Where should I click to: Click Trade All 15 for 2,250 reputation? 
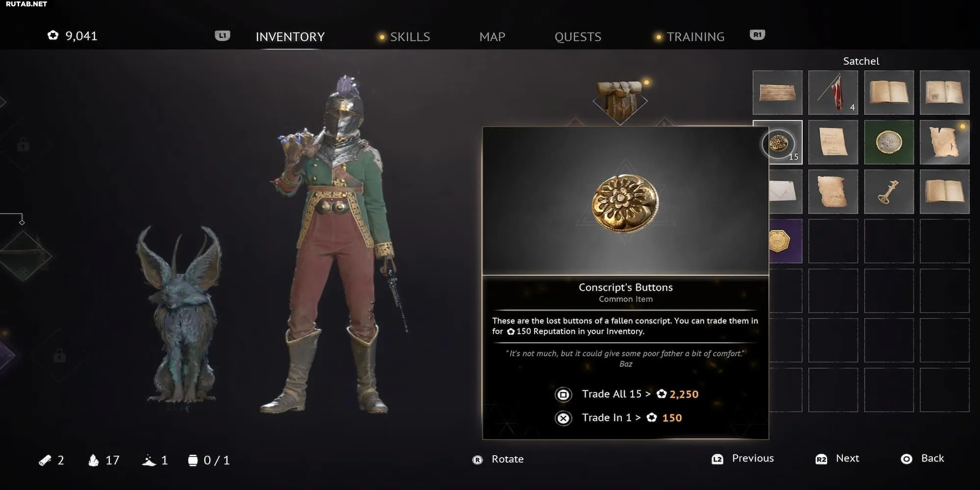[627, 394]
